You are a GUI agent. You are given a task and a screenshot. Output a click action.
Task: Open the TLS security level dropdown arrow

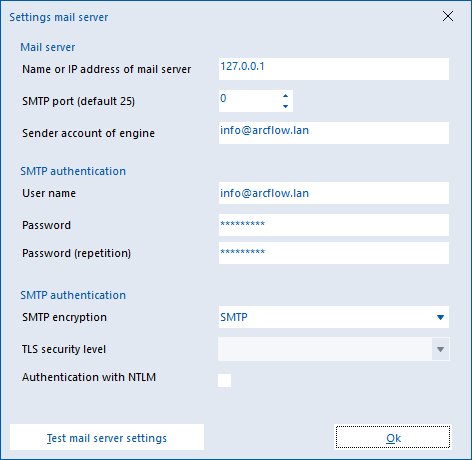point(440,349)
